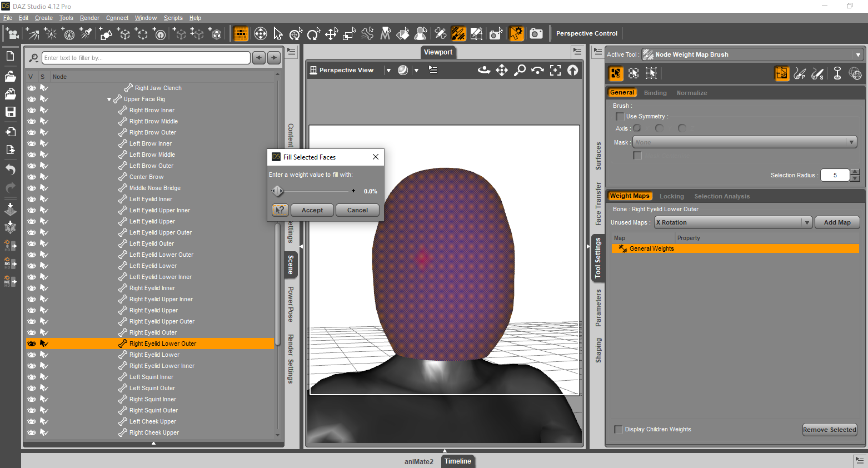
Task: Select the paint brush P mode icon
Action: pos(800,73)
